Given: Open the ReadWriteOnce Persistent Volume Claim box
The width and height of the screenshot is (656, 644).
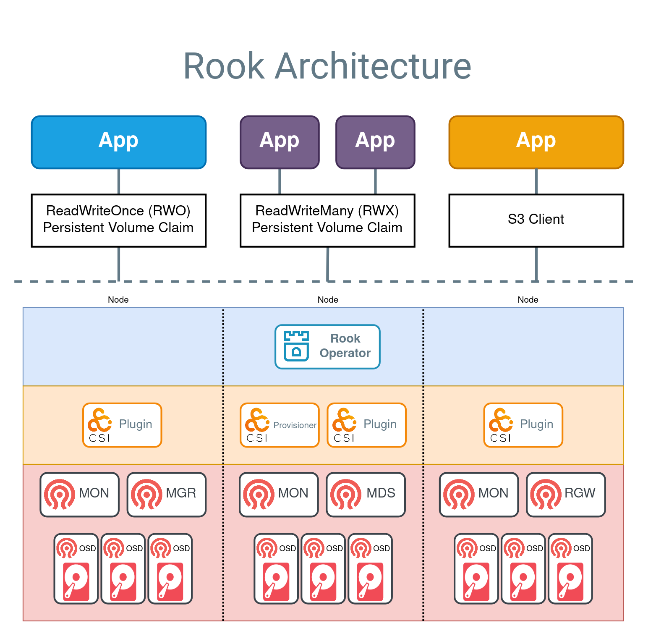Looking at the screenshot, I should 119,220.
